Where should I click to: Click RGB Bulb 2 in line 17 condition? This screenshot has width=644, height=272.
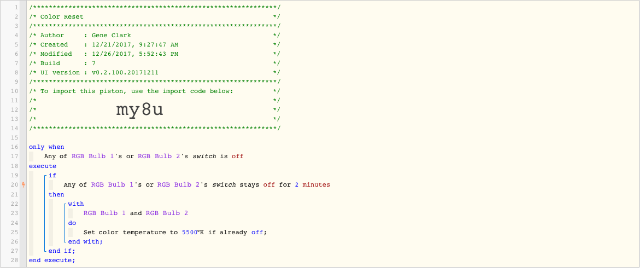pos(159,156)
